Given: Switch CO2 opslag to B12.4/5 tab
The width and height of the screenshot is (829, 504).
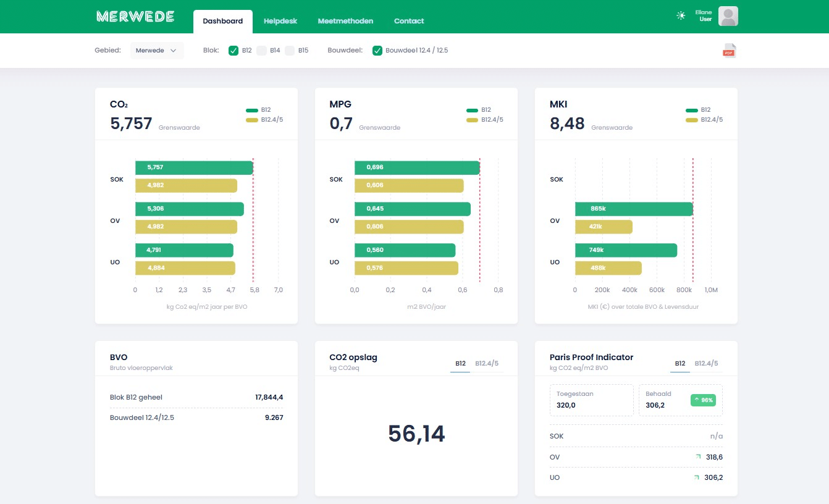Looking at the screenshot, I should [x=486, y=364].
